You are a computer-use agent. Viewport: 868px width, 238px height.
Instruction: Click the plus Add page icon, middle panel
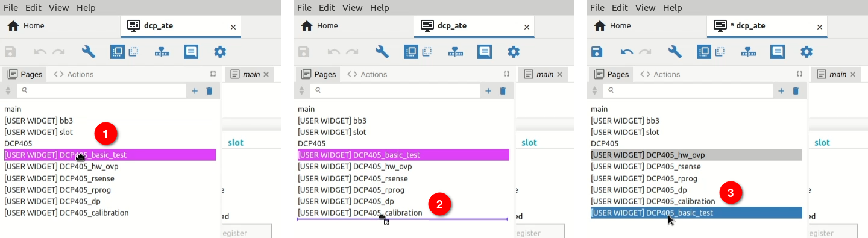click(488, 91)
